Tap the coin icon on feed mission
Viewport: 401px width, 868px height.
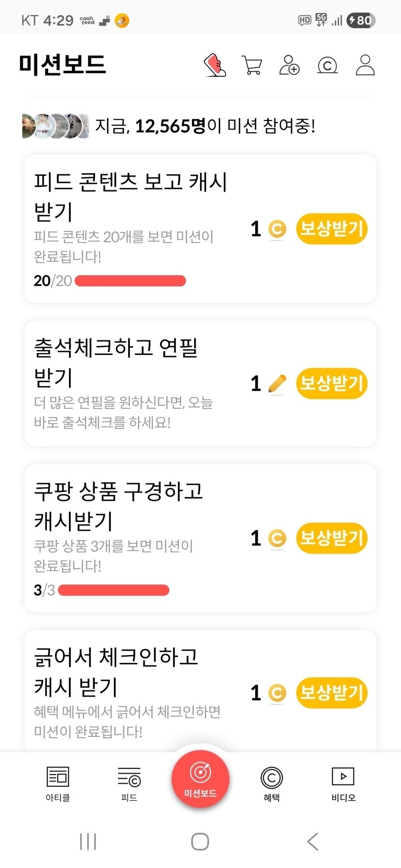277,229
